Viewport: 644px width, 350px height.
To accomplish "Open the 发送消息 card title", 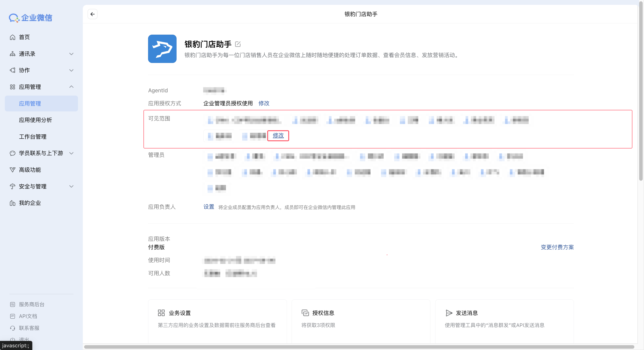I will [467, 313].
